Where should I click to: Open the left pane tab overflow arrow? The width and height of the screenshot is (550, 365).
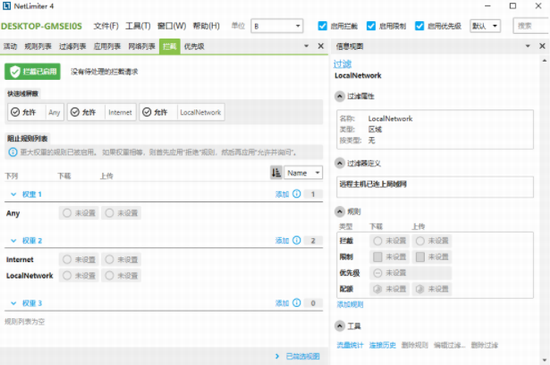tap(306, 46)
